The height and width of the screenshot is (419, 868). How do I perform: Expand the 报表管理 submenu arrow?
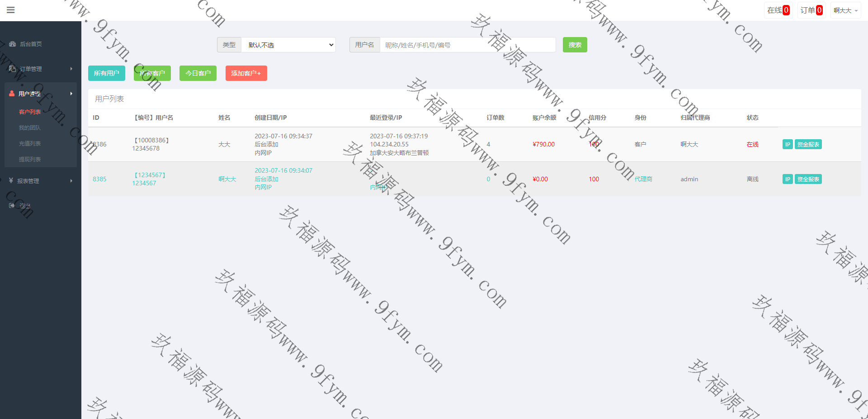pos(71,181)
